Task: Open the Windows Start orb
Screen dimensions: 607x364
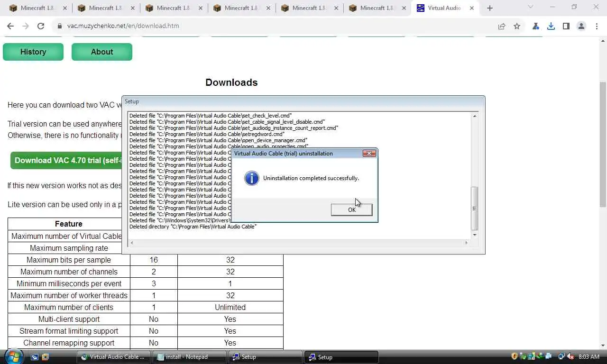Action: (x=13, y=356)
